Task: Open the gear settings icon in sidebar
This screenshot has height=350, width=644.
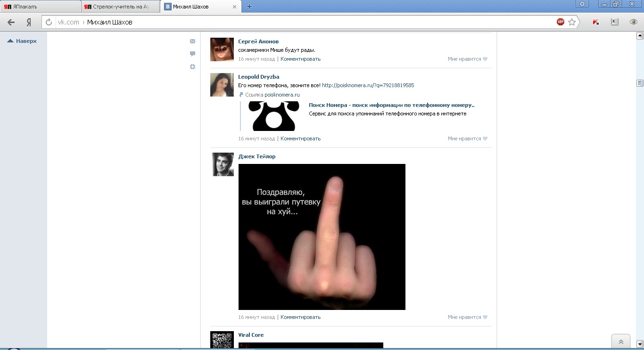Action: click(x=192, y=67)
